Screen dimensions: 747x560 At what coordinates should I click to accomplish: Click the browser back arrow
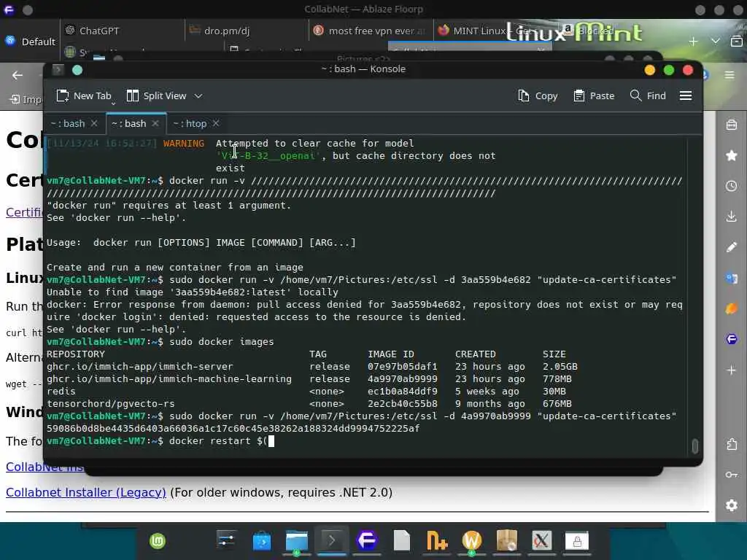click(x=18, y=75)
